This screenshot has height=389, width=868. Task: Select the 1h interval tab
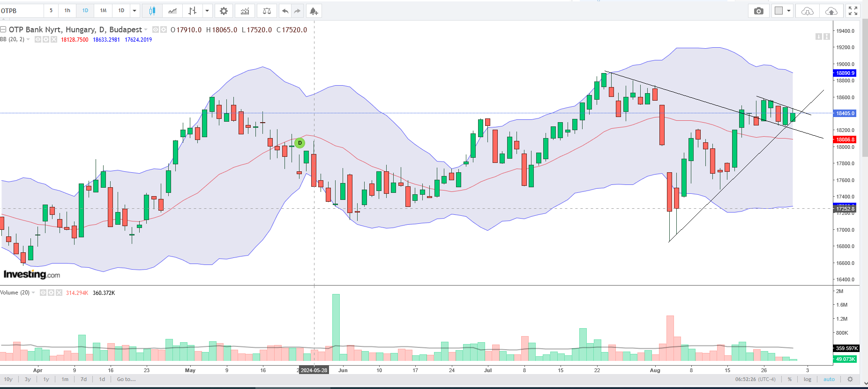click(67, 11)
